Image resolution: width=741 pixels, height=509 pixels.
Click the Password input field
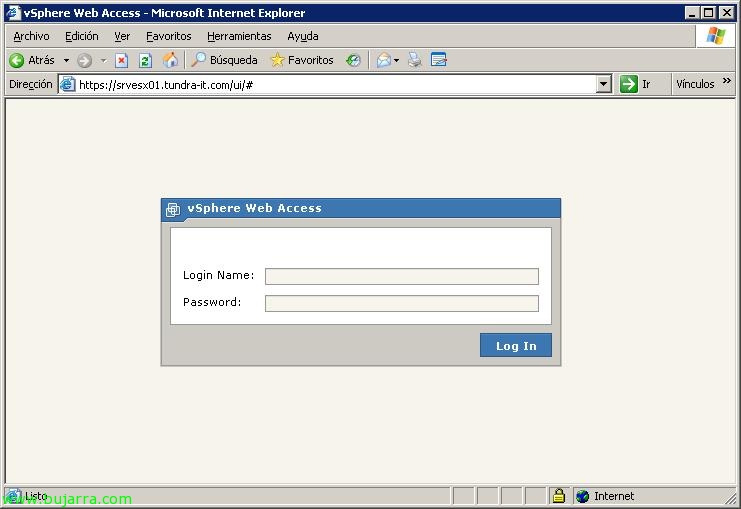point(402,303)
